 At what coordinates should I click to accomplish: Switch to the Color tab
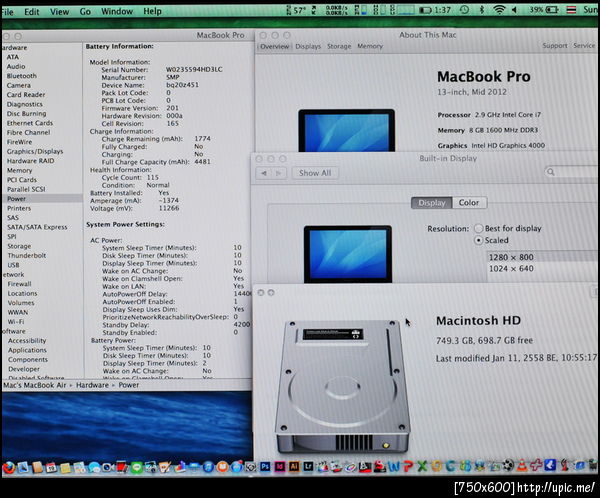[x=469, y=202]
